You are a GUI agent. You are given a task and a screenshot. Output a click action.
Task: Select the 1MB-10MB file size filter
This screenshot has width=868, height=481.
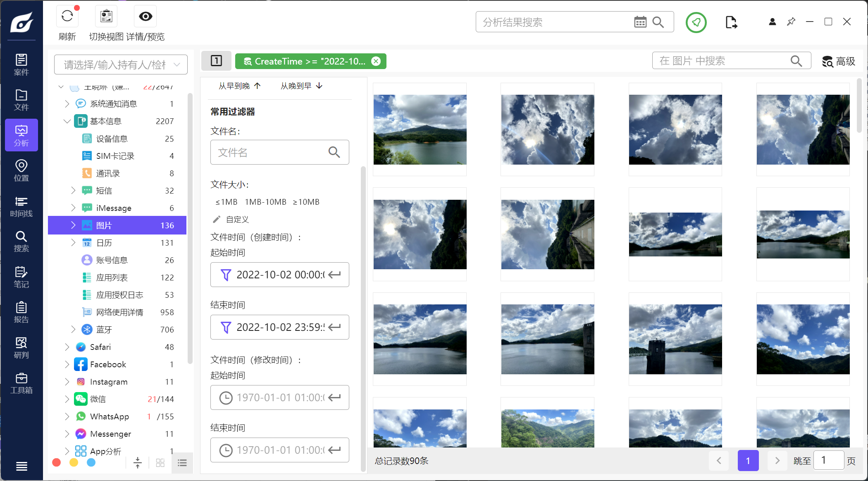point(265,202)
